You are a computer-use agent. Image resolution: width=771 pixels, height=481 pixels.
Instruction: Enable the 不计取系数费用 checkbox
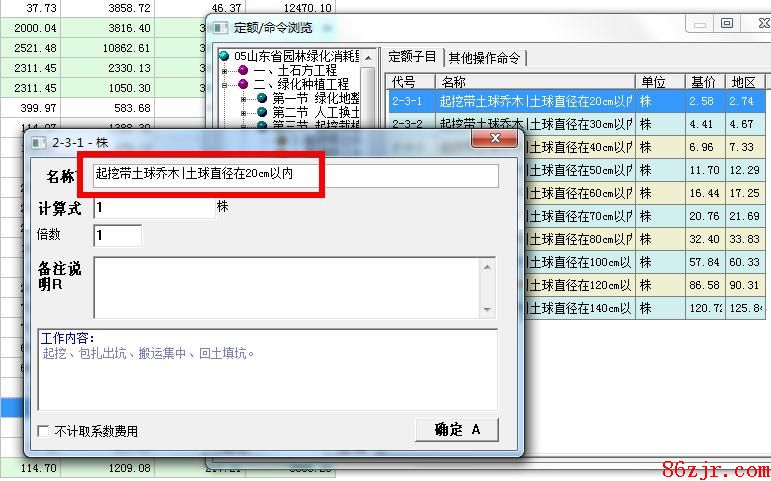pyautogui.click(x=43, y=432)
